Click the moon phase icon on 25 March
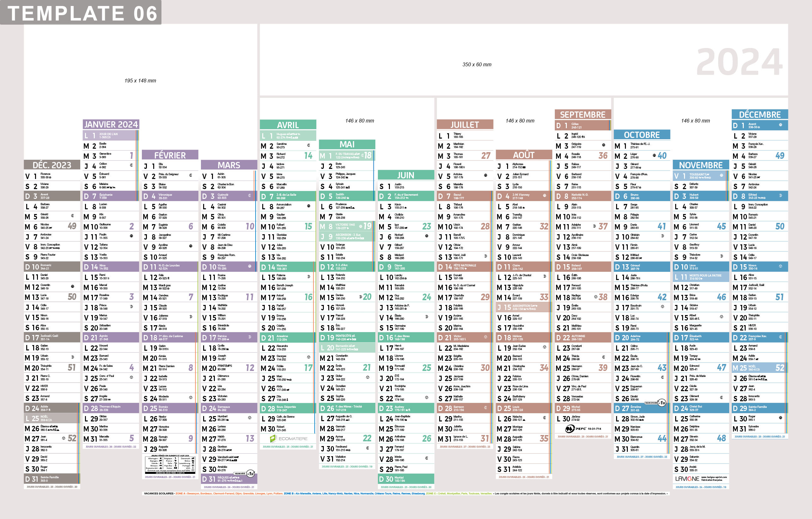This screenshot has height=519, width=812. (x=250, y=418)
